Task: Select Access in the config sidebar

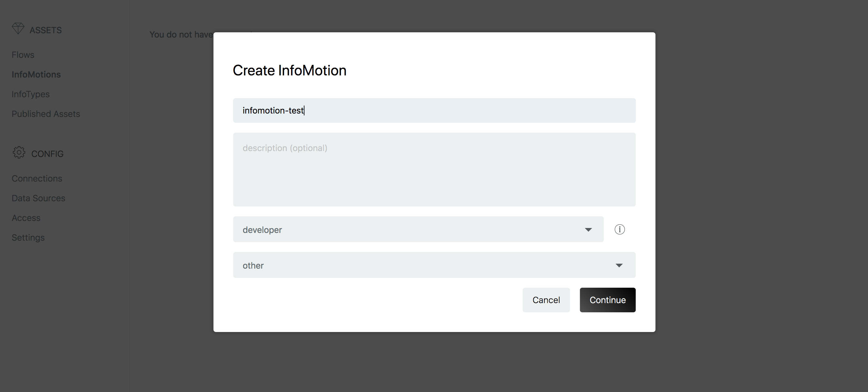Action: pyautogui.click(x=26, y=218)
